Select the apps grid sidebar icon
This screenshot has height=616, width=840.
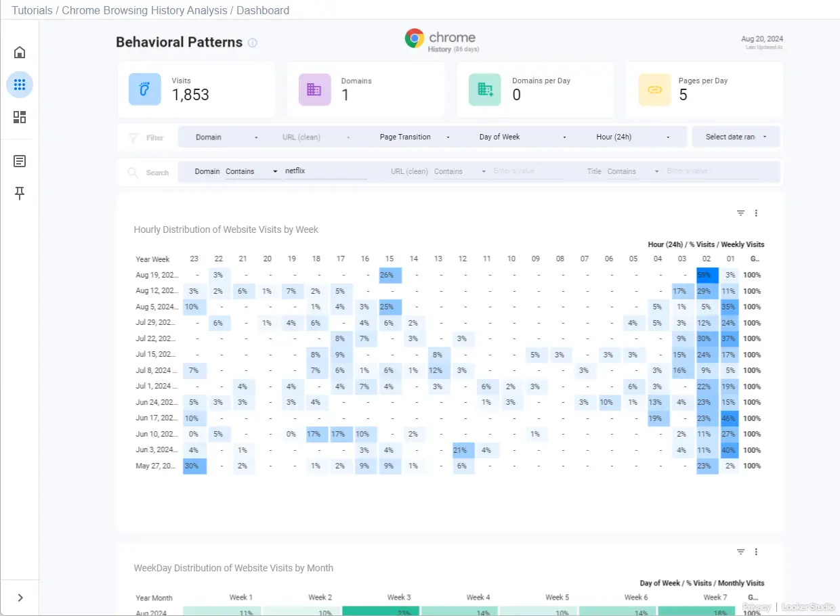(x=20, y=85)
